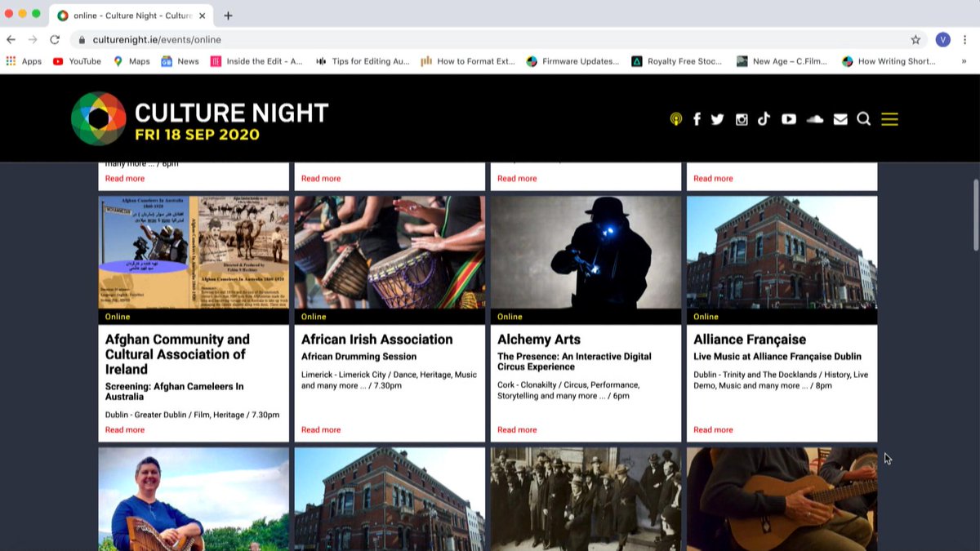
Task: View site info via the padlock
Action: (x=82, y=39)
